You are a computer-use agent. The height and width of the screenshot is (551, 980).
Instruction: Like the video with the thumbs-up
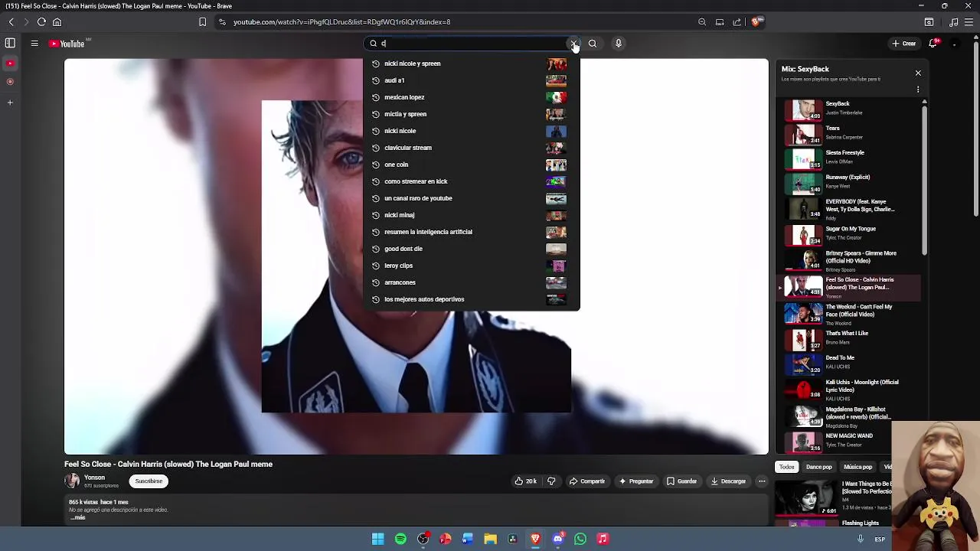pos(525,481)
